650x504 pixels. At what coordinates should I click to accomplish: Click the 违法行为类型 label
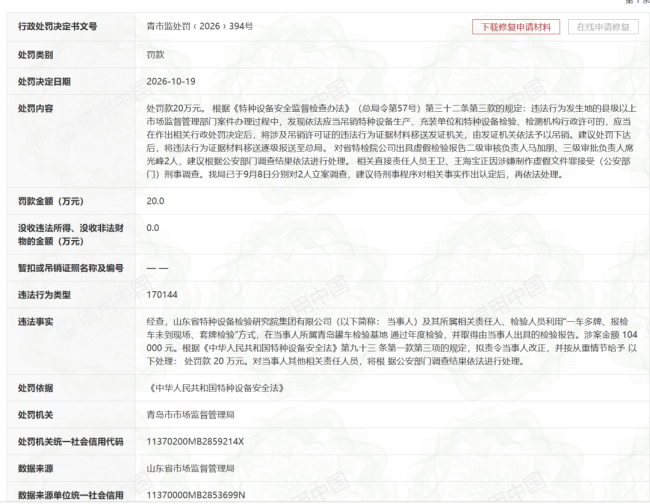[44, 295]
